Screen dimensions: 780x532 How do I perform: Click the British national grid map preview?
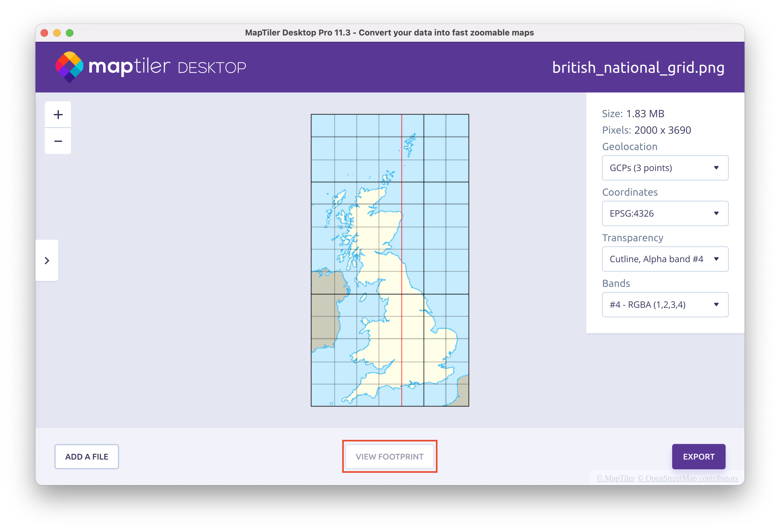[x=390, y=260]
